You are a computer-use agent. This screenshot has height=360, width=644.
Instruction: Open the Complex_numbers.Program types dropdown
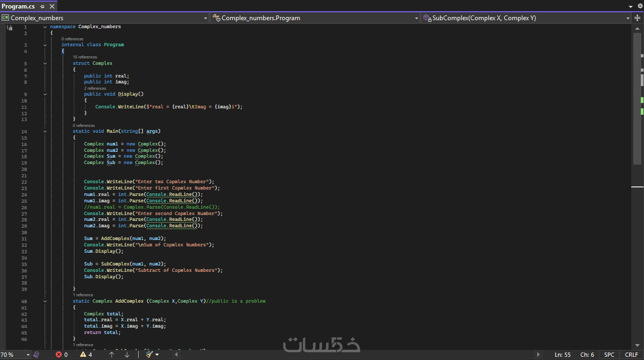tap(417, 18)
